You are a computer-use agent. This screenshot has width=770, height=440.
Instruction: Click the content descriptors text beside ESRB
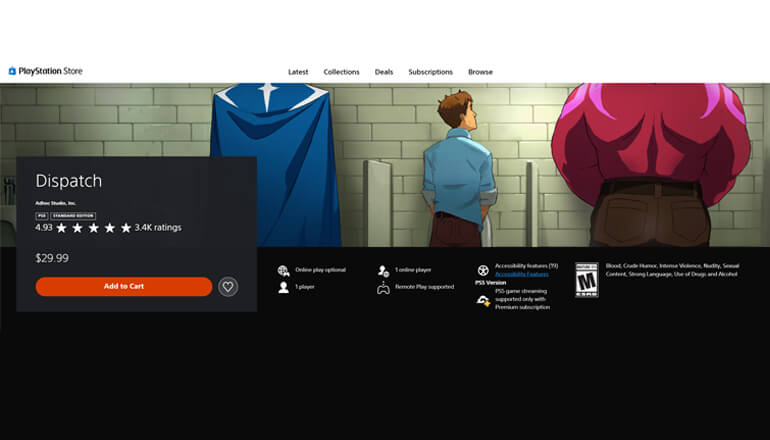tap(672, 270)
